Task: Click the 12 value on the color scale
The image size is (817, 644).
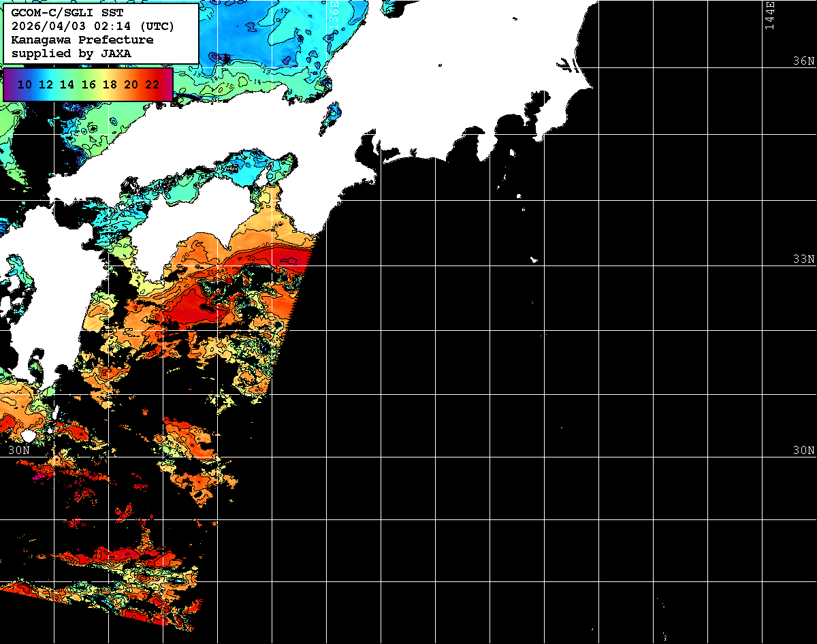Action: tap(46, 85)
